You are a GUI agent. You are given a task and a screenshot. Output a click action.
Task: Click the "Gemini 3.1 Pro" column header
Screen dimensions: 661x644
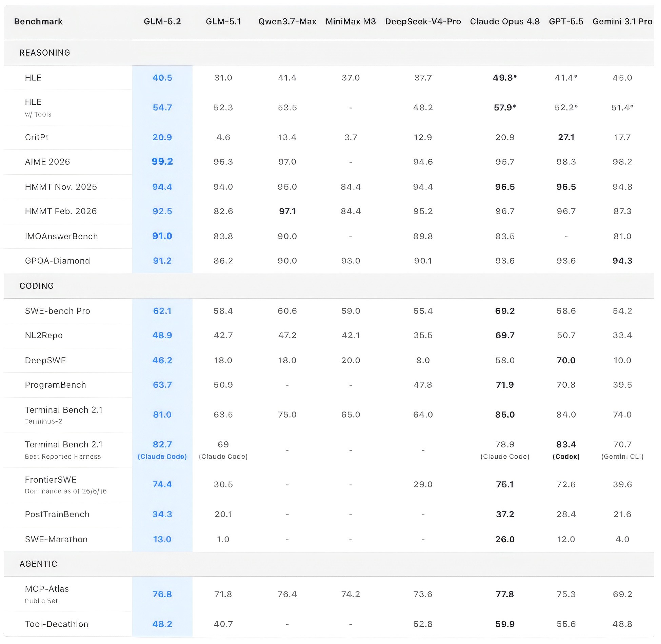[x=622, y=22]
